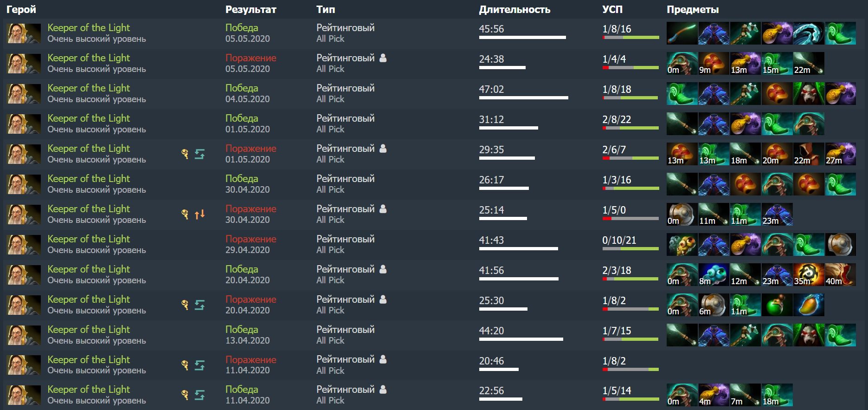Click the party icon in the 24:38 match
The height and width of the screenshot is (410, 868).
pos(383,58)
